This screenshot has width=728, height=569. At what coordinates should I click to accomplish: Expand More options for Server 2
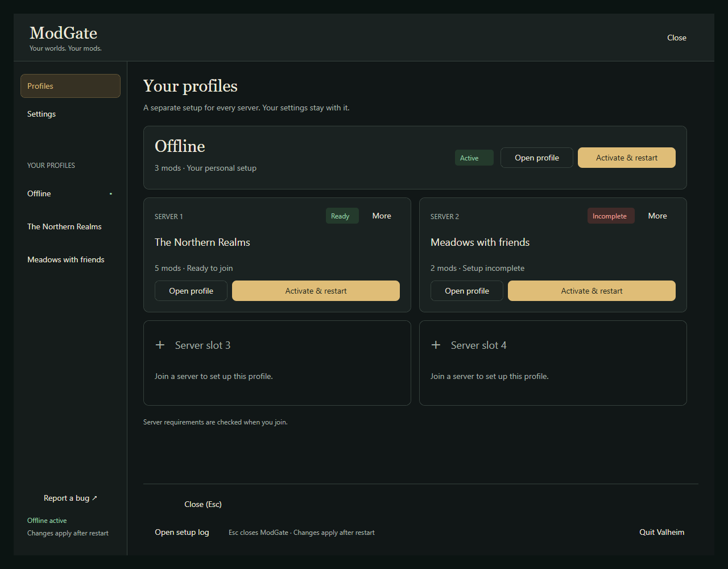coord(657,216)
